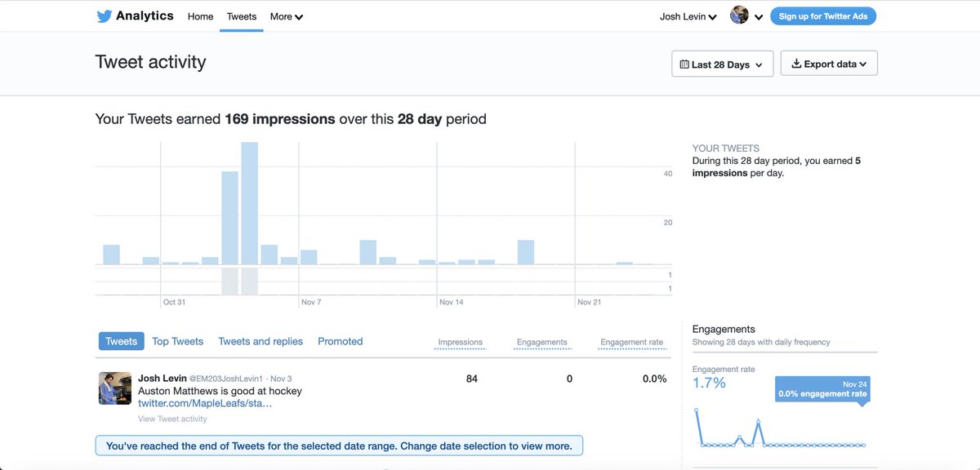Click the 1.7% engagement rate value
This screenshot has width=980, height=470.
(709, 383)
